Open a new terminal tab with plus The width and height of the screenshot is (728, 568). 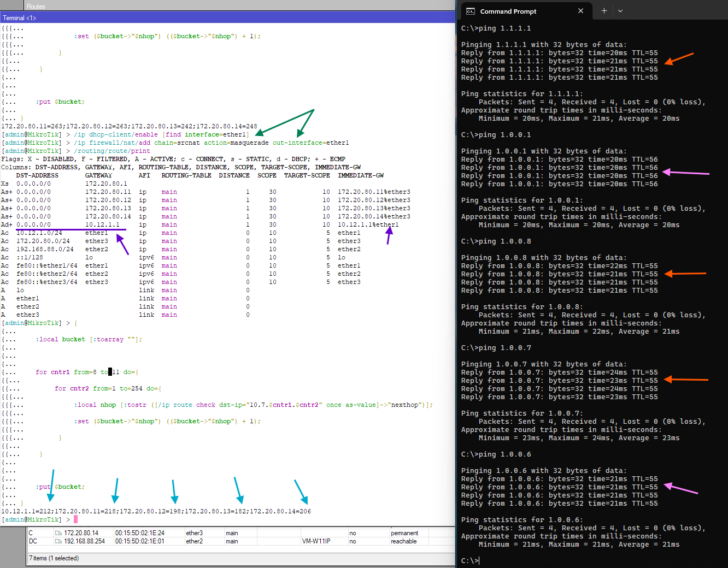point(604,11)
